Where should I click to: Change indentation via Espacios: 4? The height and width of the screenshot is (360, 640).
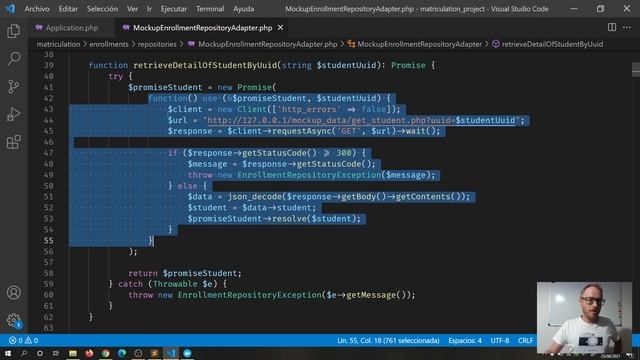[x=465, y=340]
